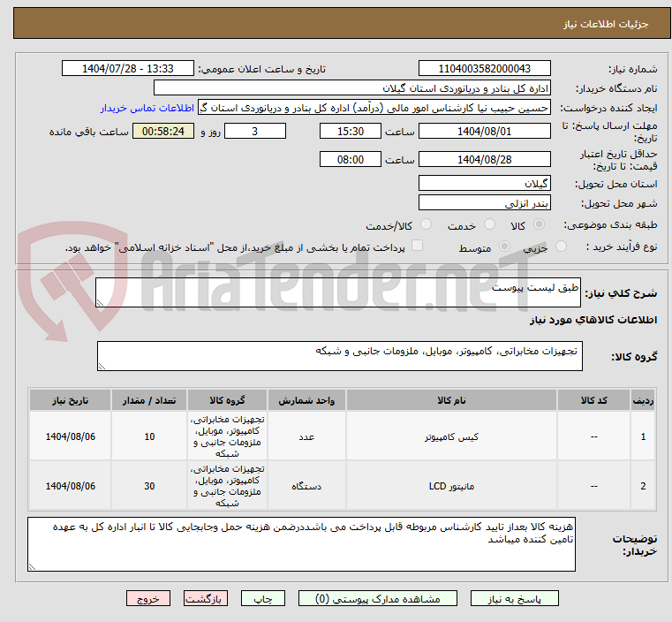The height and width of the screenshot is (622, 672).
Task: Click the شرح کلی نیاز text area
Action: tap(338, 293)
